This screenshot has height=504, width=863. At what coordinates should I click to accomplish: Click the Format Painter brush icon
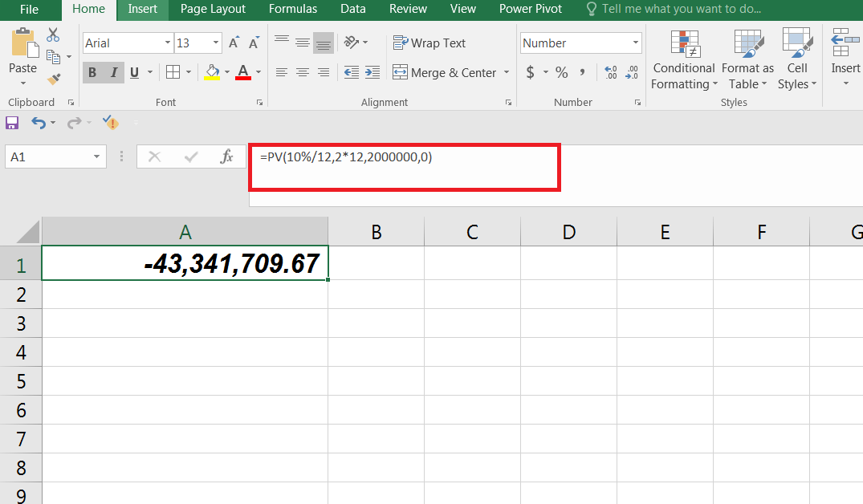click(x=54, y=79)
